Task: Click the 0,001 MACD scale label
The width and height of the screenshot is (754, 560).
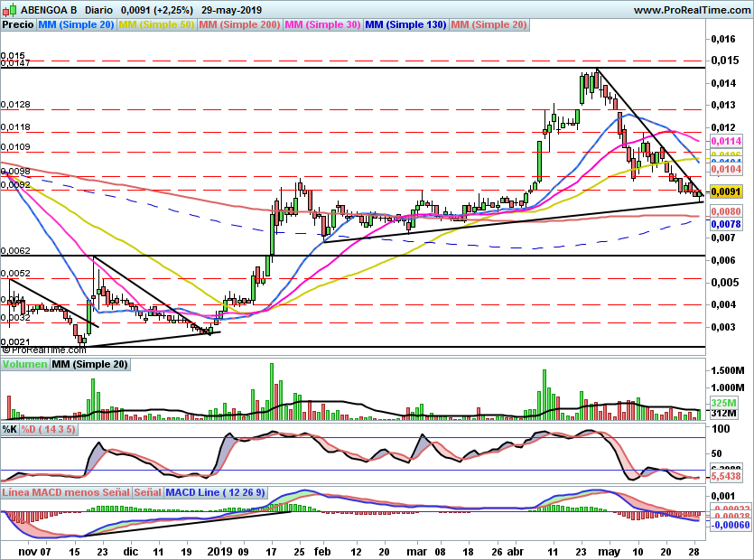Action: click(x=723, y=496)
